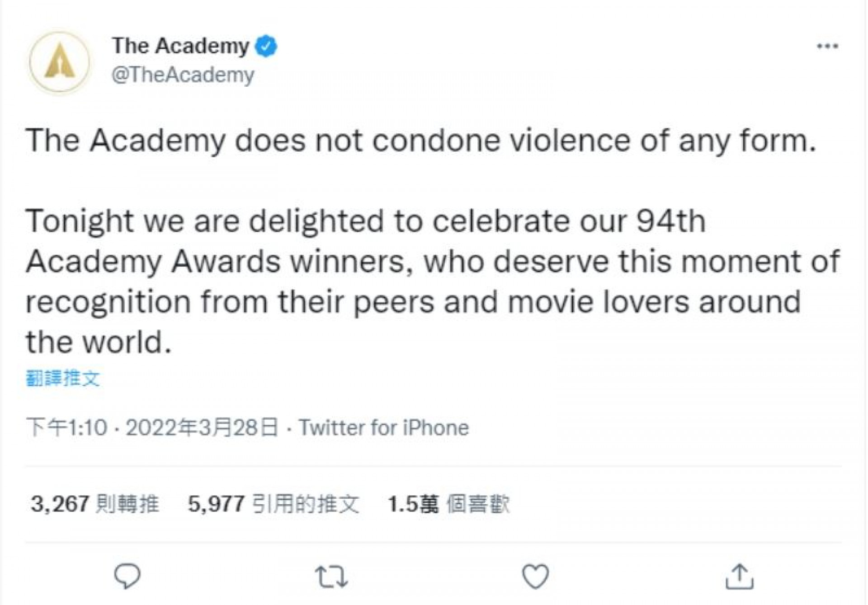
Task: Click the reply speech bubble icon
Action: (x=127, y=576)
